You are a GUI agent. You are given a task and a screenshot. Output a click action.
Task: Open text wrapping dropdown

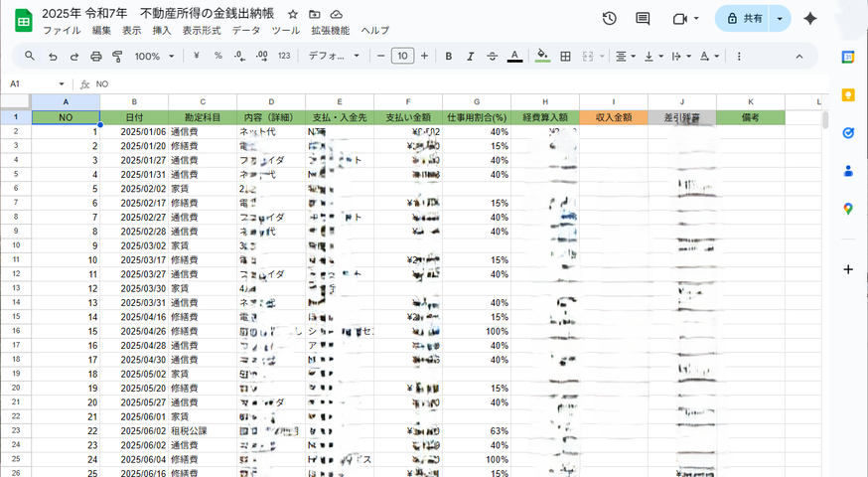pos(681,56)
